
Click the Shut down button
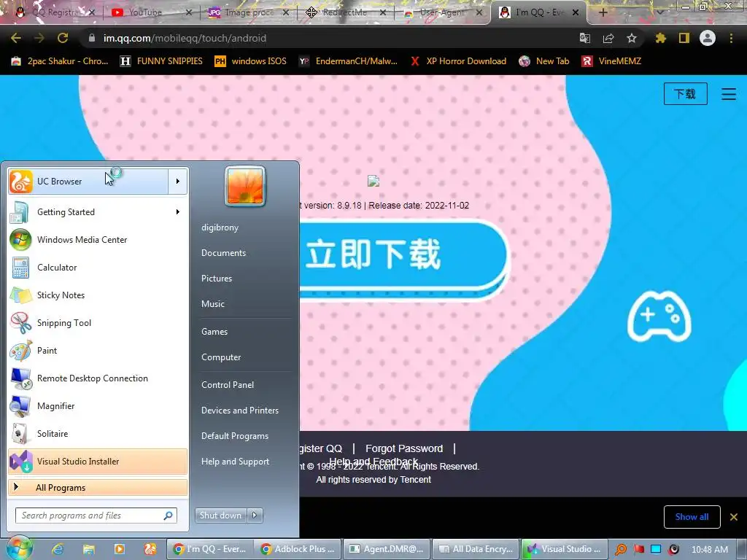pos(220,516)
